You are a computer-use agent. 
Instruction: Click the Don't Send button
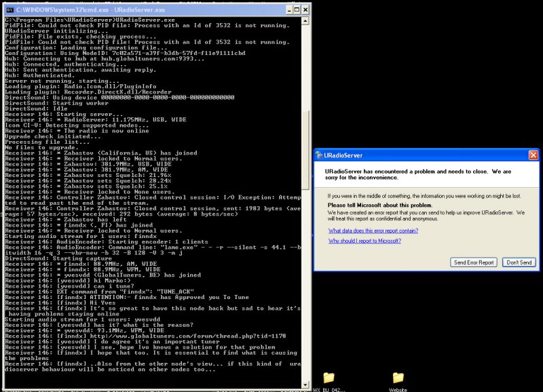tap(519, 262)
